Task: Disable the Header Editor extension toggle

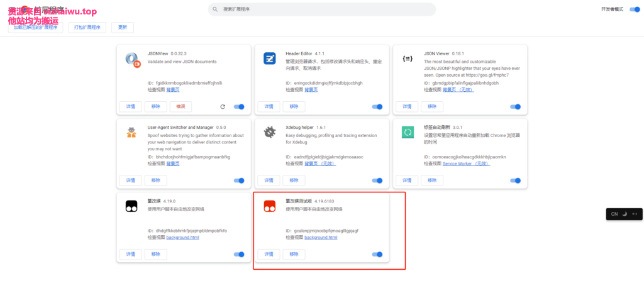Action: (377, 107)
